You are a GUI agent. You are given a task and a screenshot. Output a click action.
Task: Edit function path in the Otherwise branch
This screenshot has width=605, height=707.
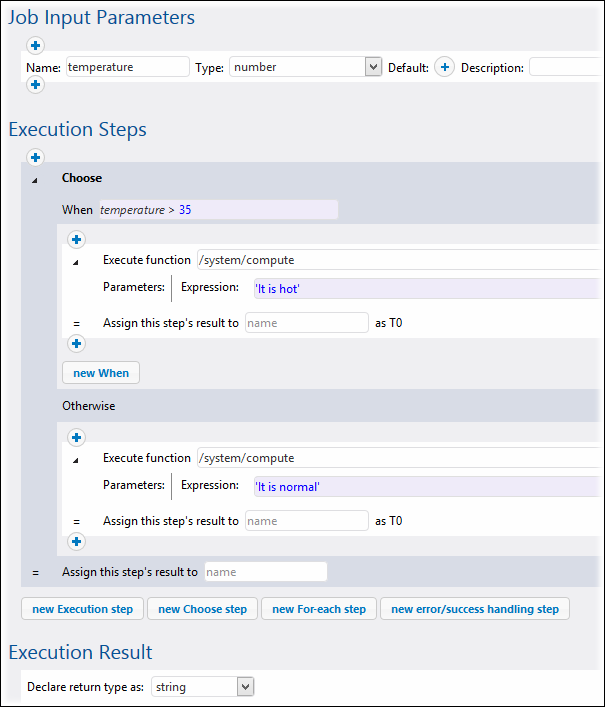[399, 458]
